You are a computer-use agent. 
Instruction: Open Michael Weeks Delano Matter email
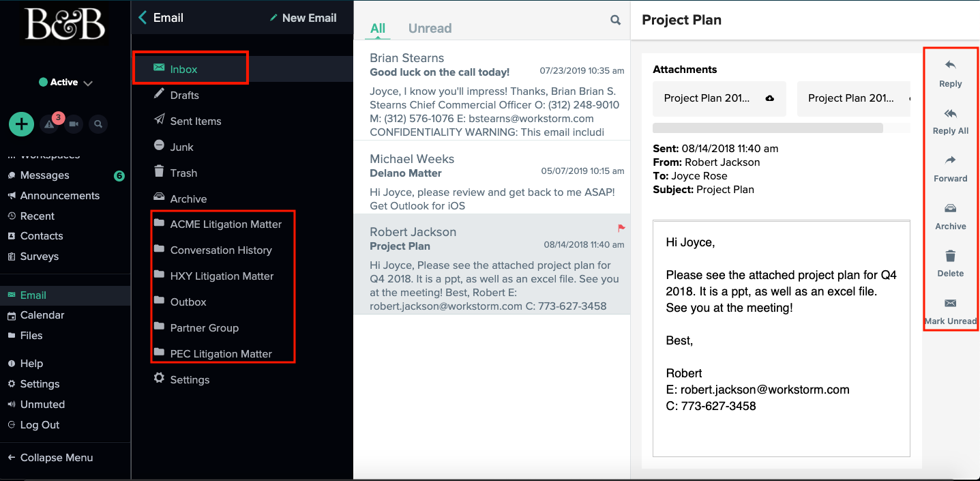492,177
